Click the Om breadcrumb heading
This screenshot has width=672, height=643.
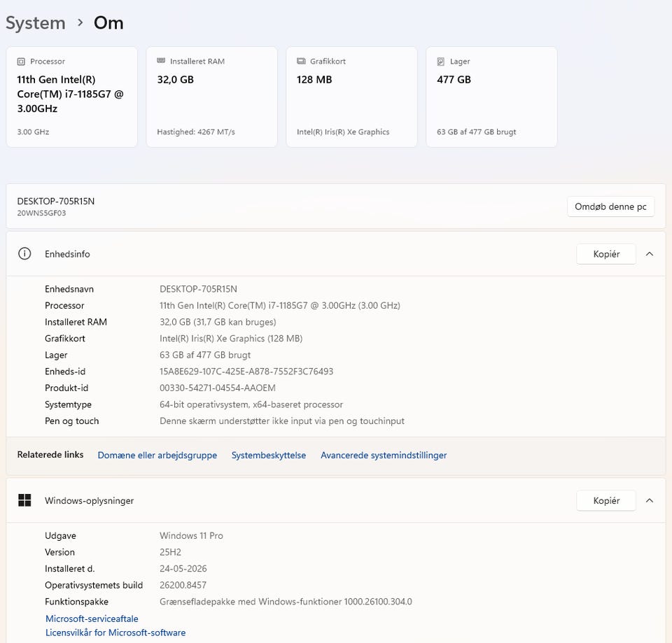(108, 22)
